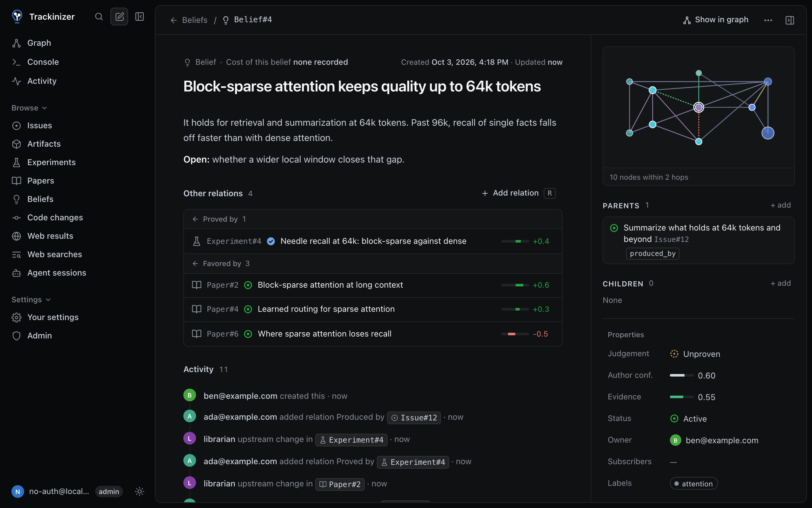Click the Admin shield icon

[16, 336]
